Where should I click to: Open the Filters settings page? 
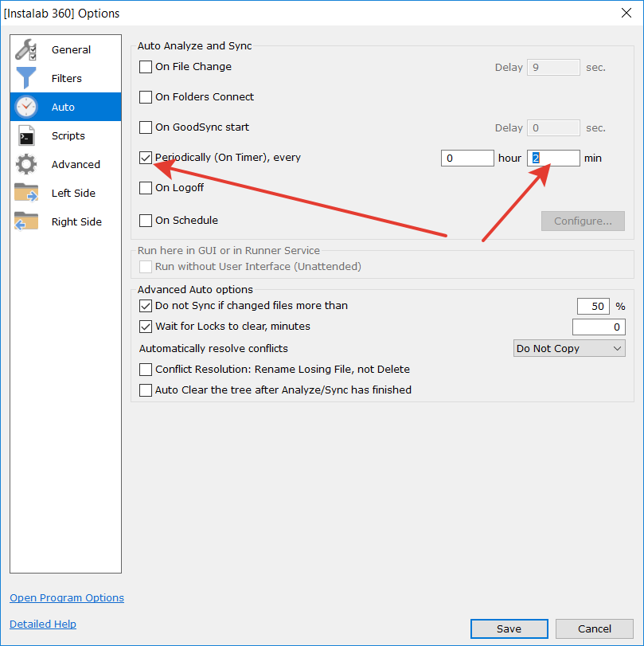click(66, 78)
